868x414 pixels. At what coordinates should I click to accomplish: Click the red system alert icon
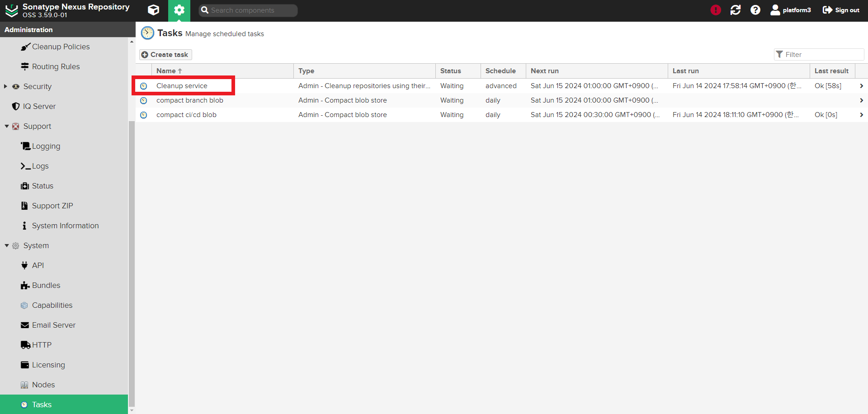pos(716,10)
